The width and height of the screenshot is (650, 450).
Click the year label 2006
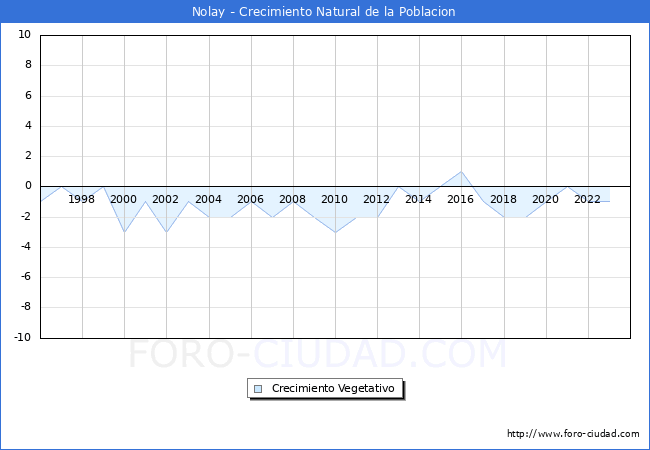pyautogui.click(x=250, y=199)
